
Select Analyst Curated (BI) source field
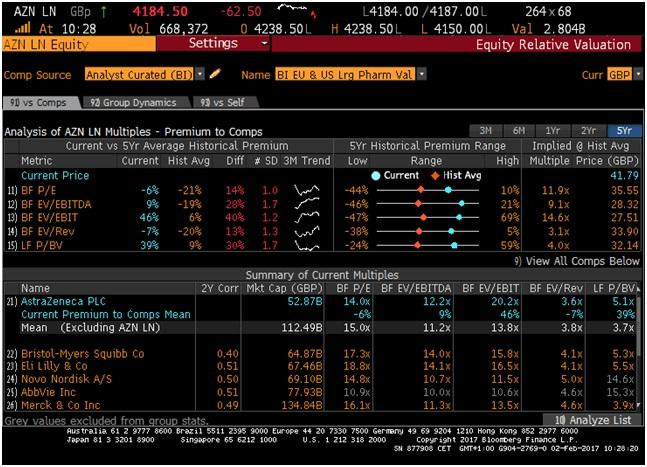(139, 74)
